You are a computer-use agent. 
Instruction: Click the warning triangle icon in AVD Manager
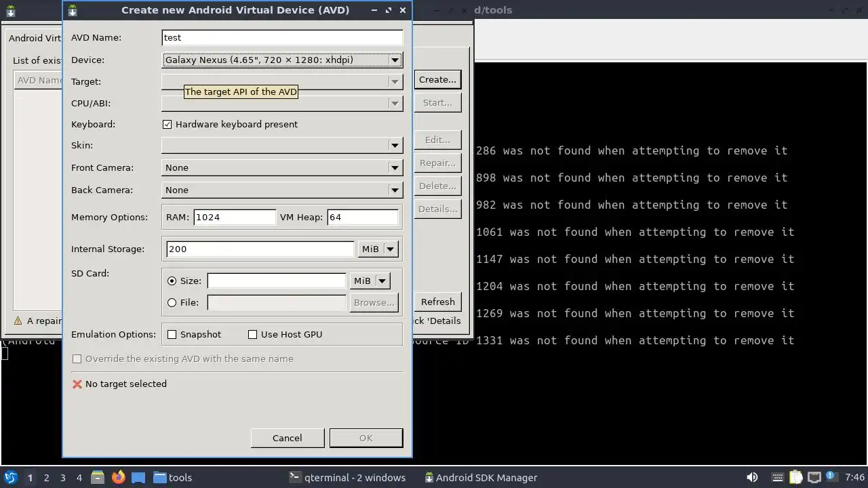point(18,321)
